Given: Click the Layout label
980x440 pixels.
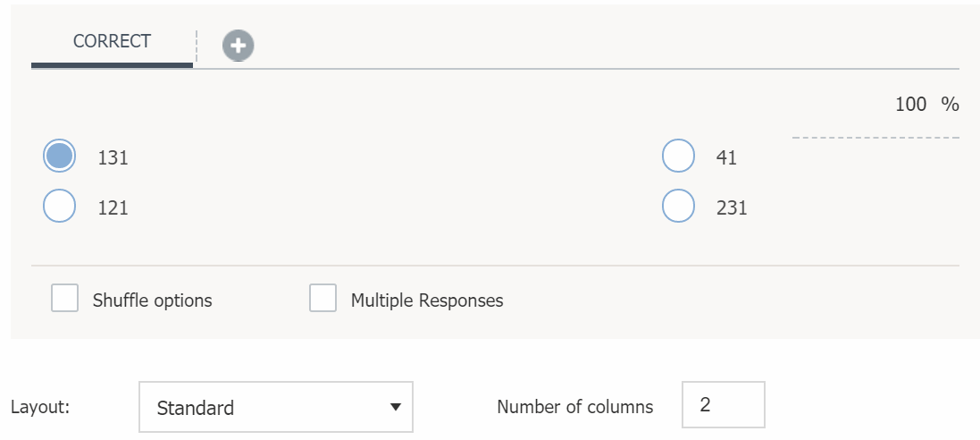Looking at the screenshot, I should (40, 407).
